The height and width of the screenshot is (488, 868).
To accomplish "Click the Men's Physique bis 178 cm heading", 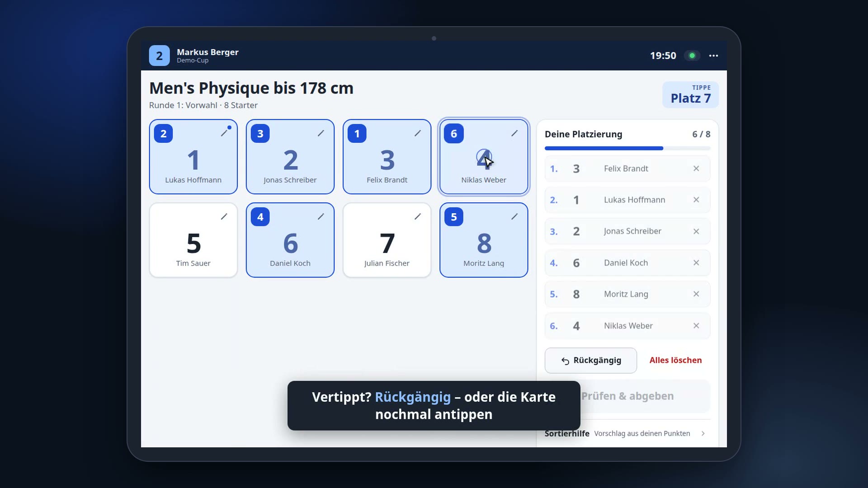I will pyautogui.click(x=251, y=88).
